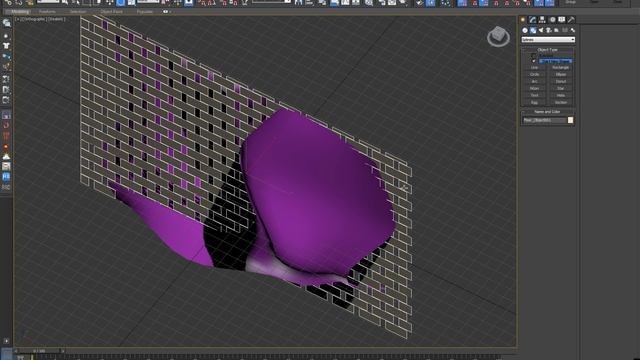The height and width of the screenshot is (360, 640).
Task: Select the Shapes create category
Action: pyautogui.click(x=533, y=30)
